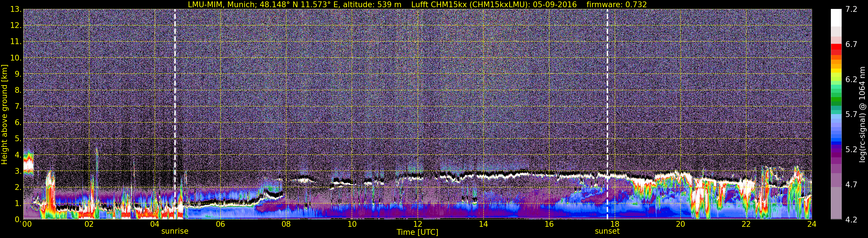This screenshot has height=238, width=868.
Task: Click the colorbar tick label '7.2'
Action: [x=851, y=10]
